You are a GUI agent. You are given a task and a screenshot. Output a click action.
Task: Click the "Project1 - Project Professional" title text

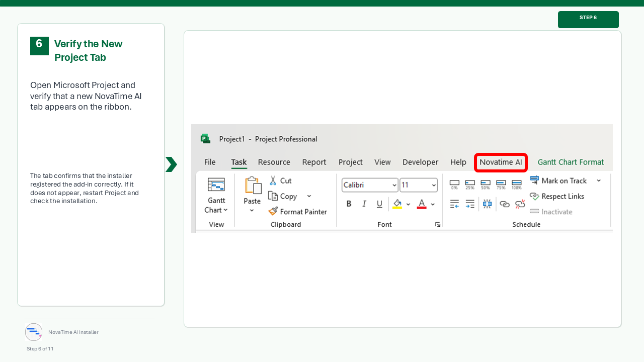(268, 139)
